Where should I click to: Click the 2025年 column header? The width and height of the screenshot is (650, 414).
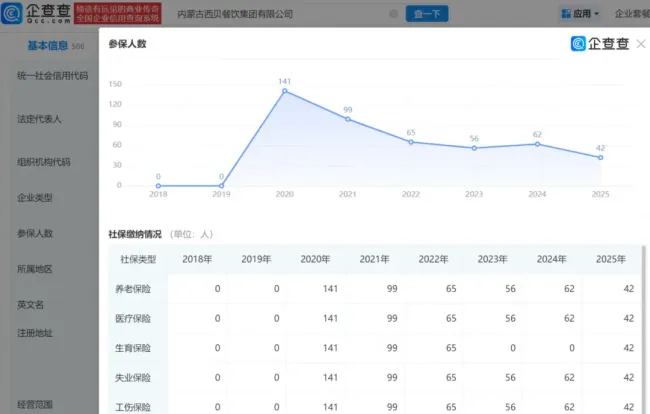pyautogui.click(x=611, y=259)
